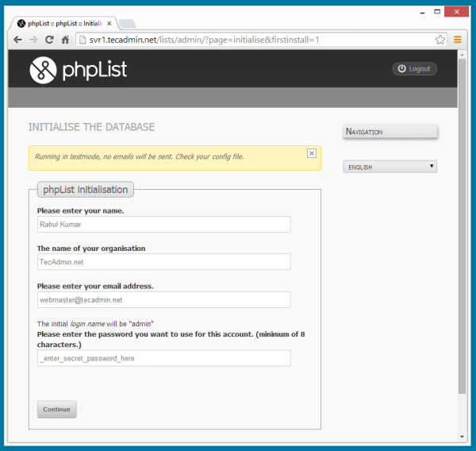Image resolution: width=476 pixels, height=451 pixels.
Task: Reload the current page
Action: click(49, 40)
